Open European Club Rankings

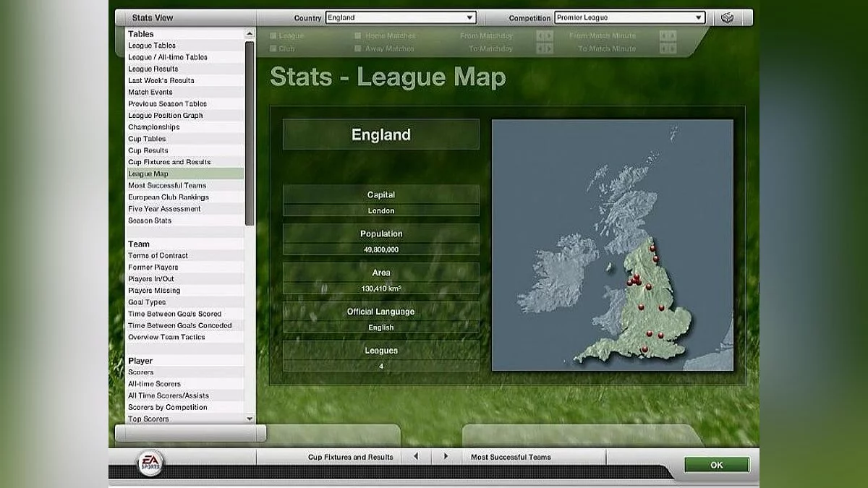(184, 197)
